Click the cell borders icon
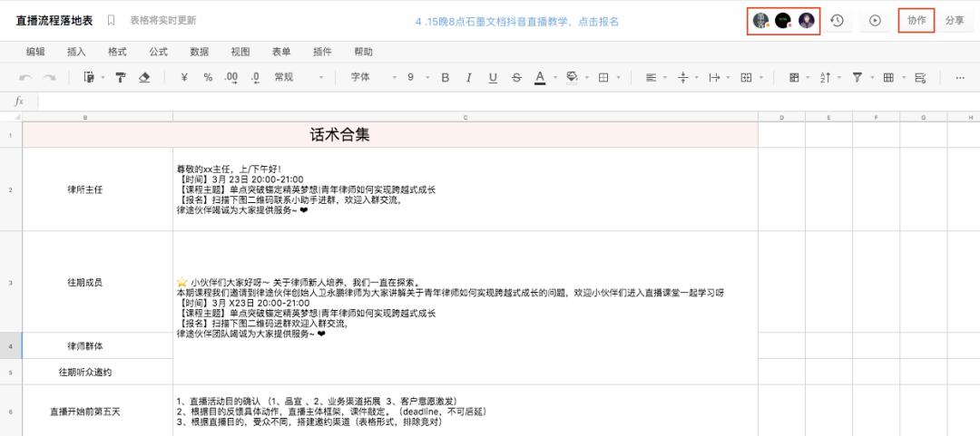Viewport: 980px width, 436px height. tap(603, 77)
